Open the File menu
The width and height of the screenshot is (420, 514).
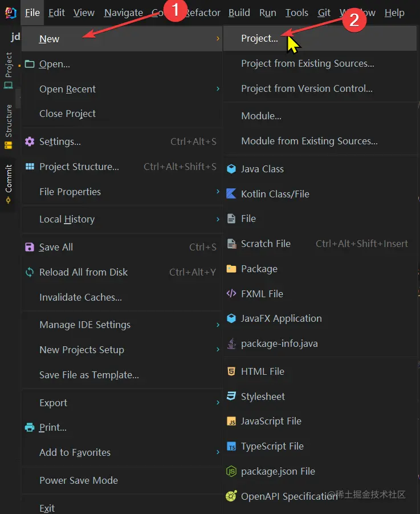pyautogui.click(x=32, y=13)
